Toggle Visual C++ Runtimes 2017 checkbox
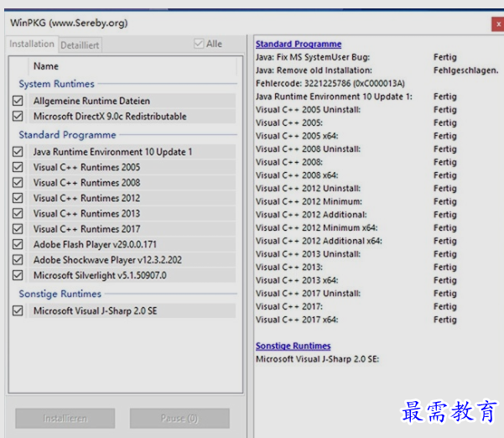The height and width of the screenshot is (438, 504). pyautogui.click(x=18, y=228)
